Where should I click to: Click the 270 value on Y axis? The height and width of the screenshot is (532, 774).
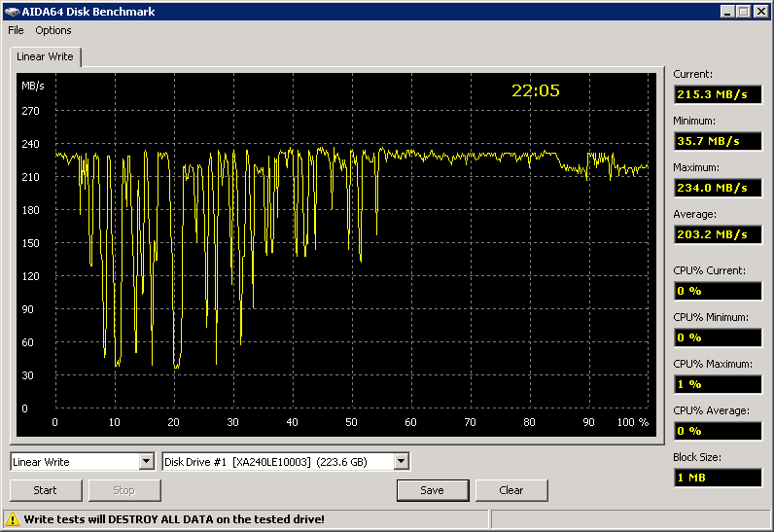point(30,111)
